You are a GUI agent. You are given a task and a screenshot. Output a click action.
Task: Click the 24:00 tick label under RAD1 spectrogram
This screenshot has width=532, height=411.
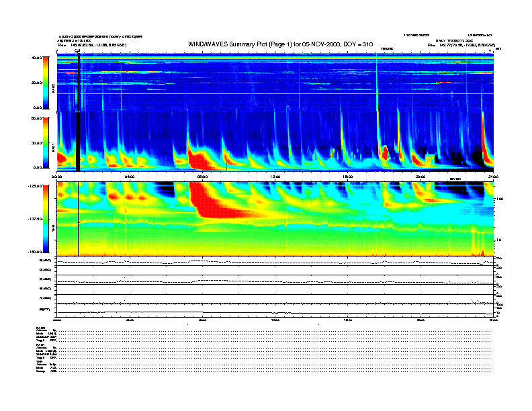[x=493, y=177]
